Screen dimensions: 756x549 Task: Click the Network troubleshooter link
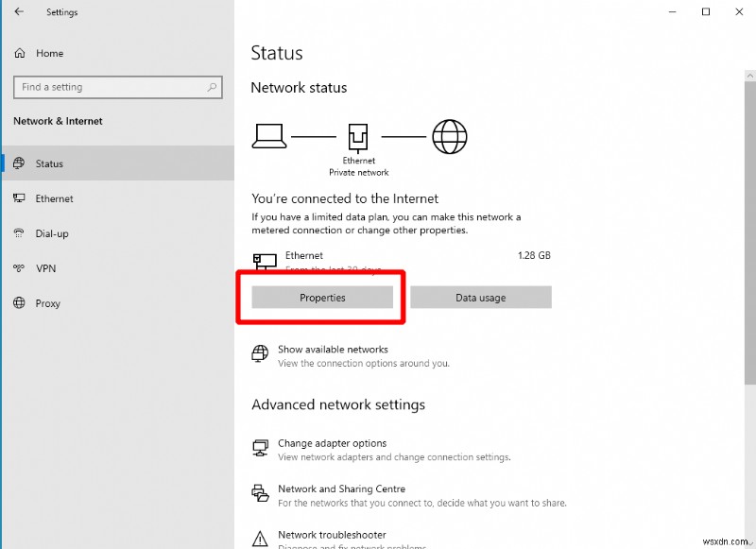[x=331, y=534]
